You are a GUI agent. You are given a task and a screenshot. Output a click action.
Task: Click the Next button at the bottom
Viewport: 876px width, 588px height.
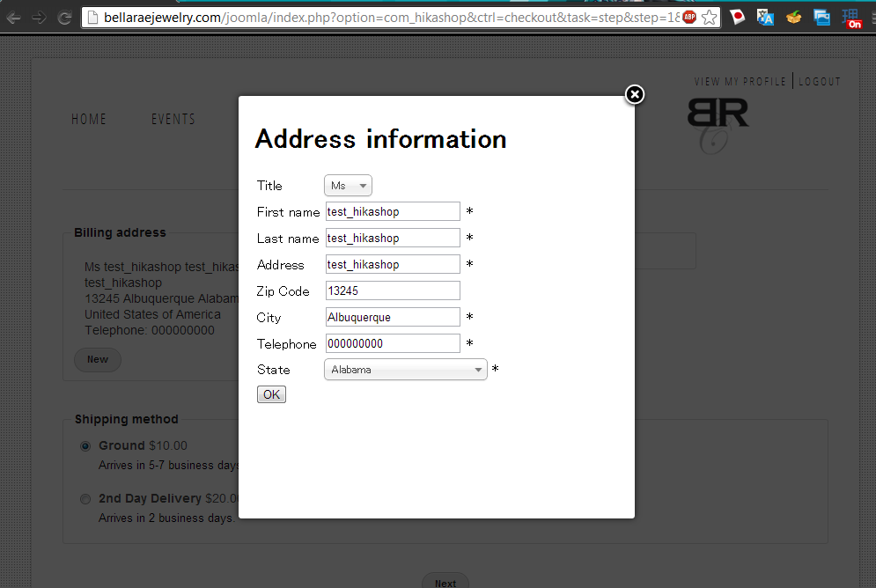(445, 581)
